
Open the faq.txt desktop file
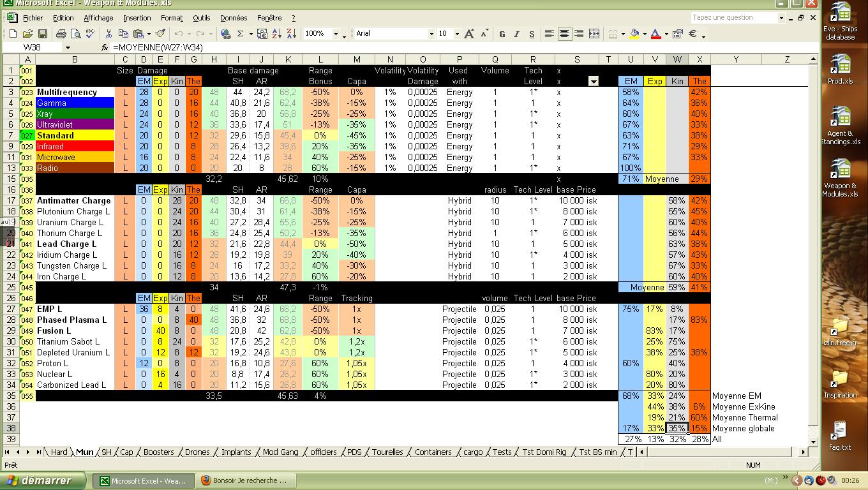tap(840, 435)
